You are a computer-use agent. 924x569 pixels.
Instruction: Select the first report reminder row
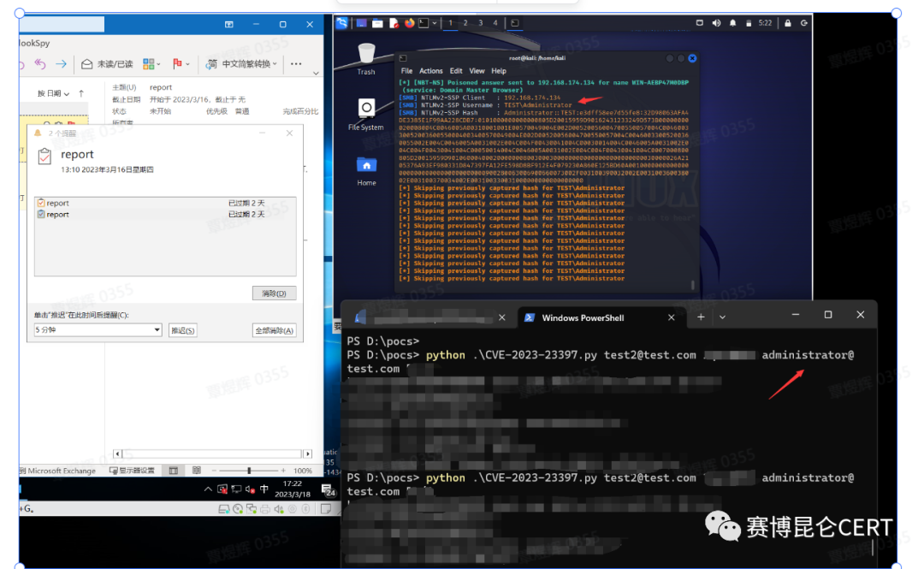(x=165, y=203)
